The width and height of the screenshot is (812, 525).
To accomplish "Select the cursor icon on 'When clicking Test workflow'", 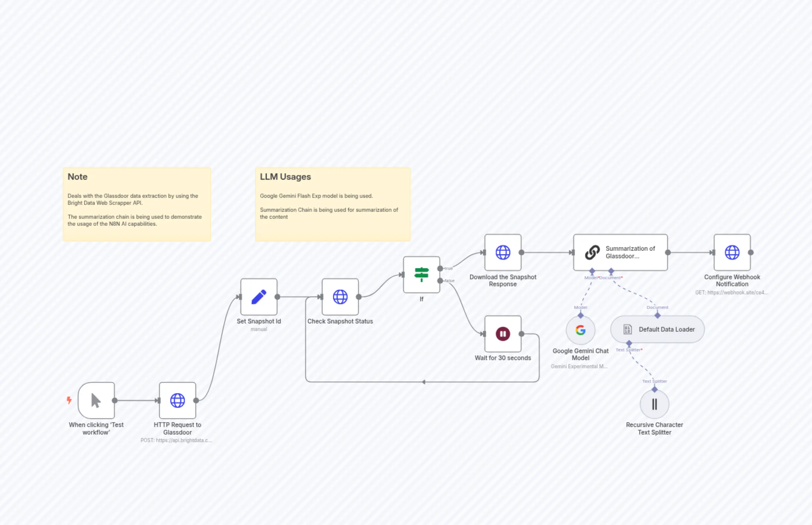I will [96, 401].
